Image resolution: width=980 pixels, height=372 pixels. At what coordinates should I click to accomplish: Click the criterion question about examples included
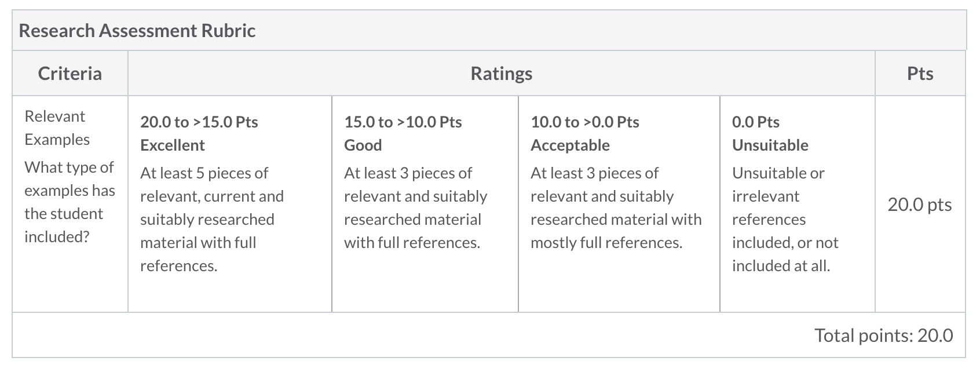coord(70,202)
